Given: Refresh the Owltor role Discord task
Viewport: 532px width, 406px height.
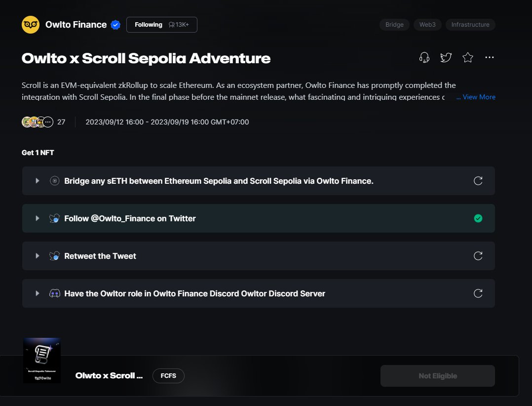Looking at the screenshot, I should (478, 293).
